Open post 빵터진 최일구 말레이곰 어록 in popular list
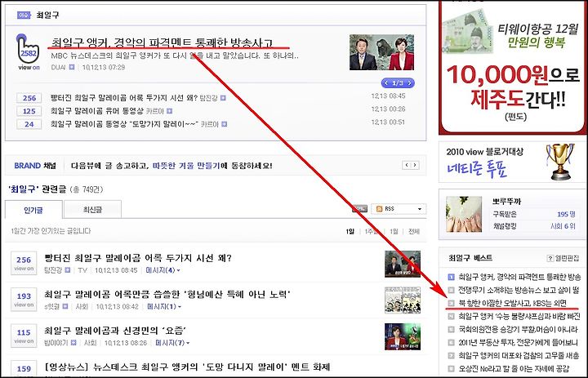This screenshot has height=378, width=588. pos(138,258)
